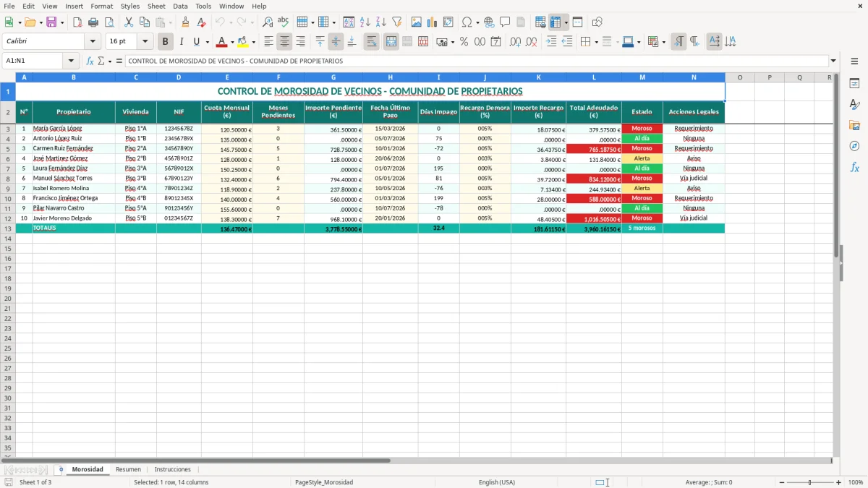Toggle Align Right button
The height and width of the screenshot is (488, 868).
301,42
